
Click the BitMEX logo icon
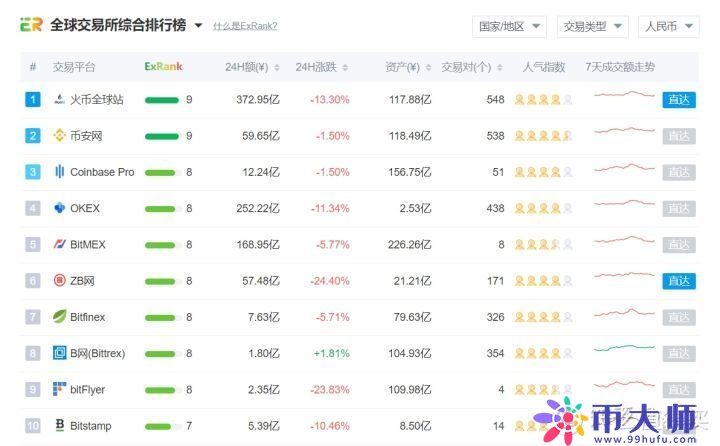point(59,244)
